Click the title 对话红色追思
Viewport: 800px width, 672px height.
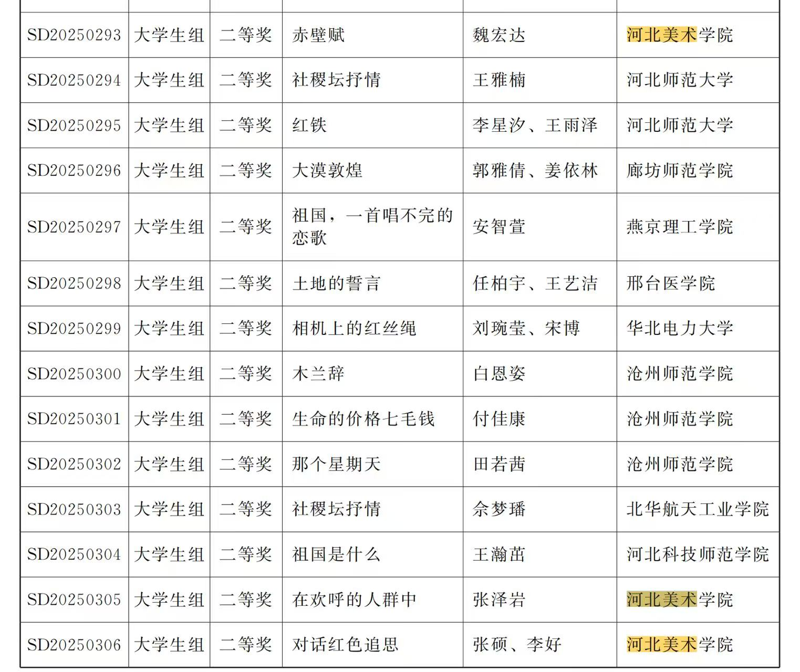(x=345, y=645)
